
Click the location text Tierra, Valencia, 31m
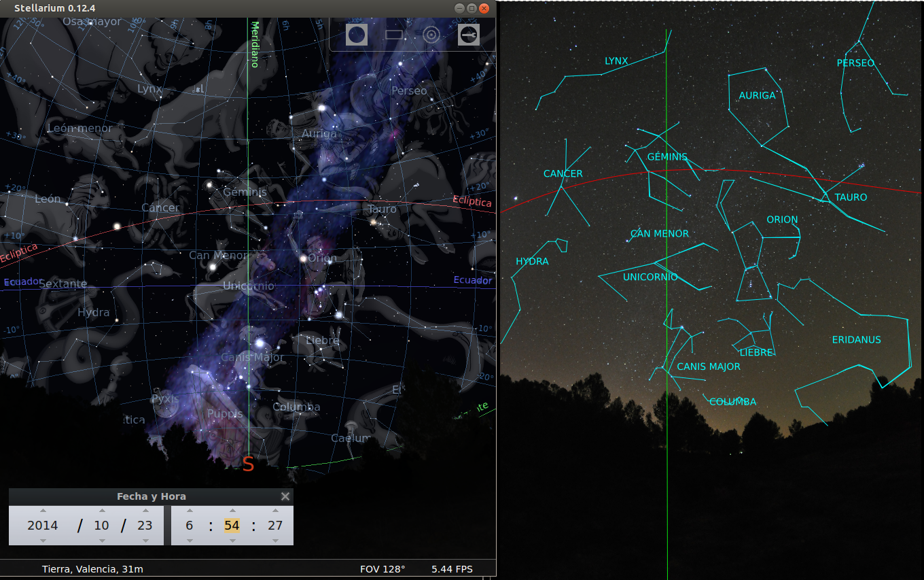coord(92,569)
